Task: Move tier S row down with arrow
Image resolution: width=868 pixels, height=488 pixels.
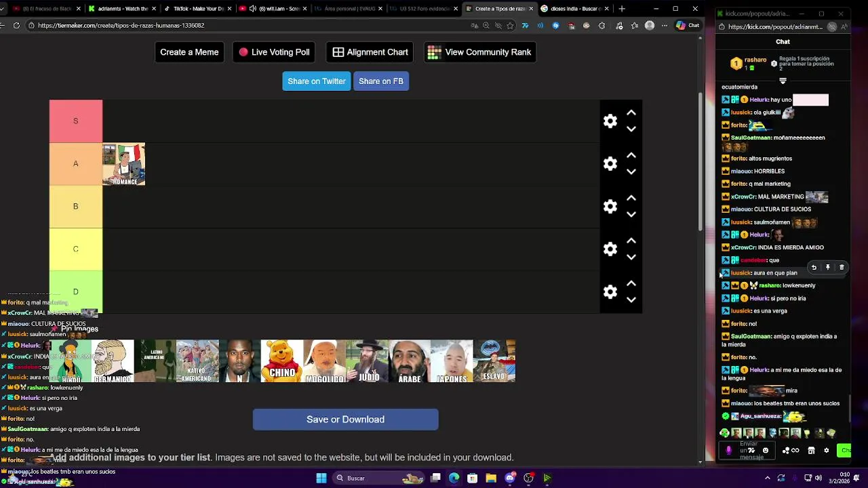Action: coord(631,129)
